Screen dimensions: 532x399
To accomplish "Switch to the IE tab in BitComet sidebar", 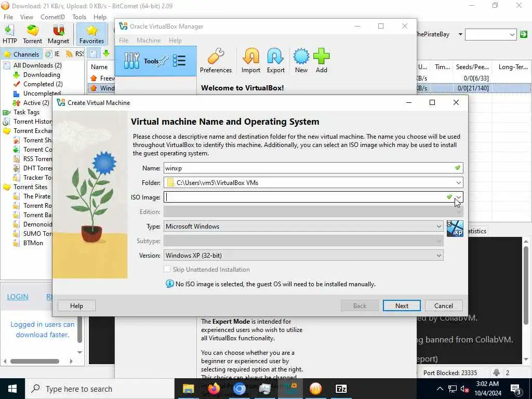I will (53, 54).
